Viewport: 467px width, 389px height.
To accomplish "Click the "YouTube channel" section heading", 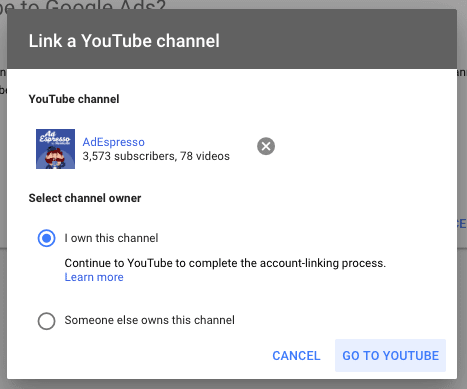I will point(74,99).
